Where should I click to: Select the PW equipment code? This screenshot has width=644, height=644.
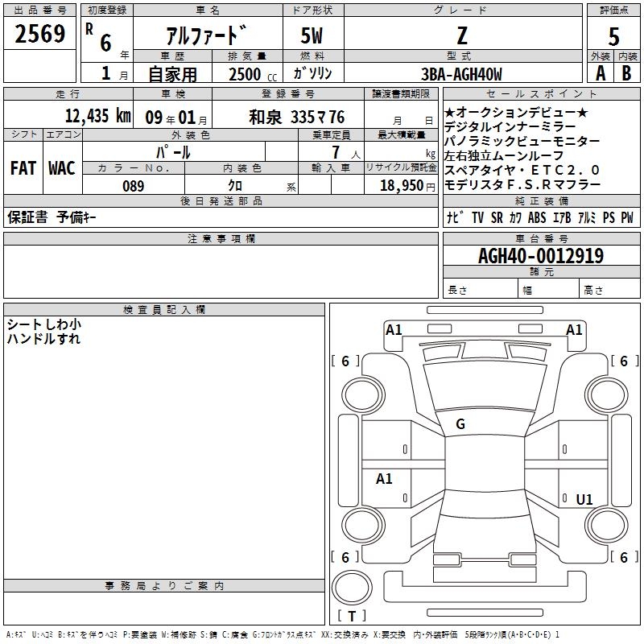coord(627,217)
